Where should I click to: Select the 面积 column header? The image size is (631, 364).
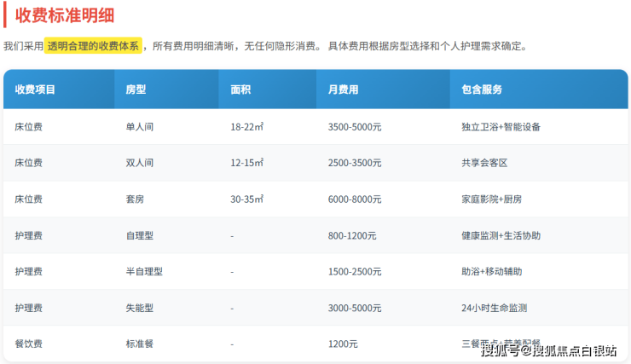pyautogui.click(x=240, y=90)
